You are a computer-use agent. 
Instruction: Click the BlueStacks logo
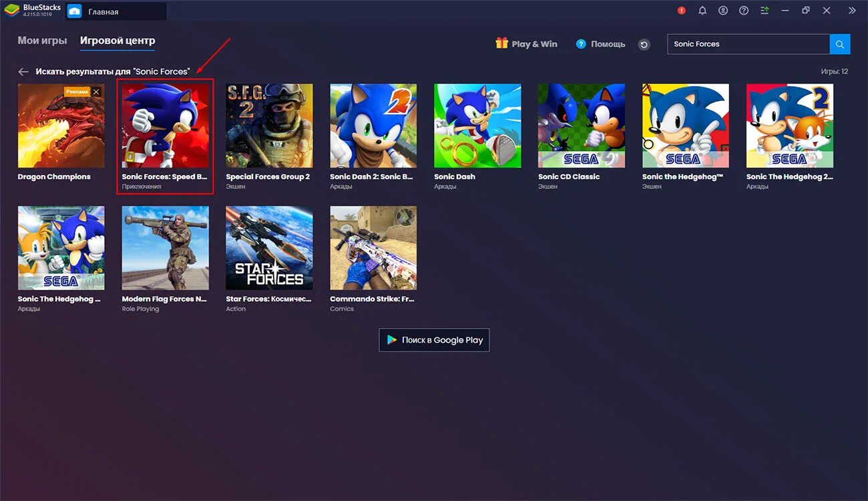[11, 11]
